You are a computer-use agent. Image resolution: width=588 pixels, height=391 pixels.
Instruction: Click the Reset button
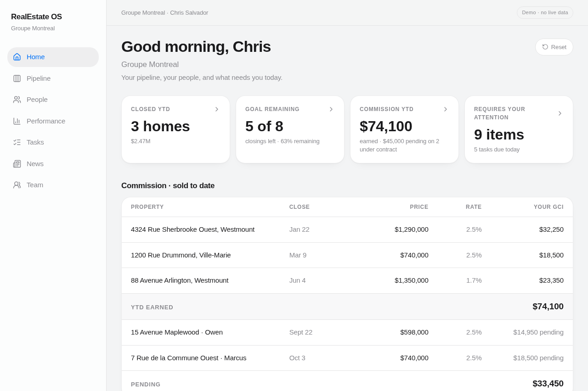tap(554, 47)
